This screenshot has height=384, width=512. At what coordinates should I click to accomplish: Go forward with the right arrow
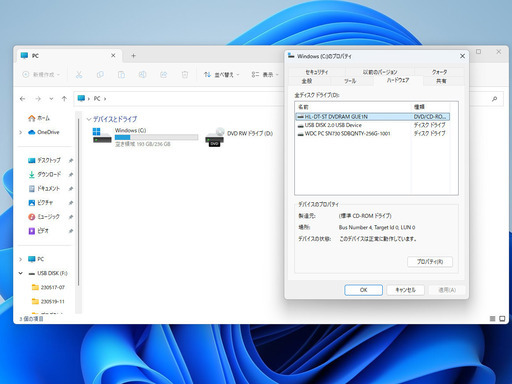[x=38, y=99]
